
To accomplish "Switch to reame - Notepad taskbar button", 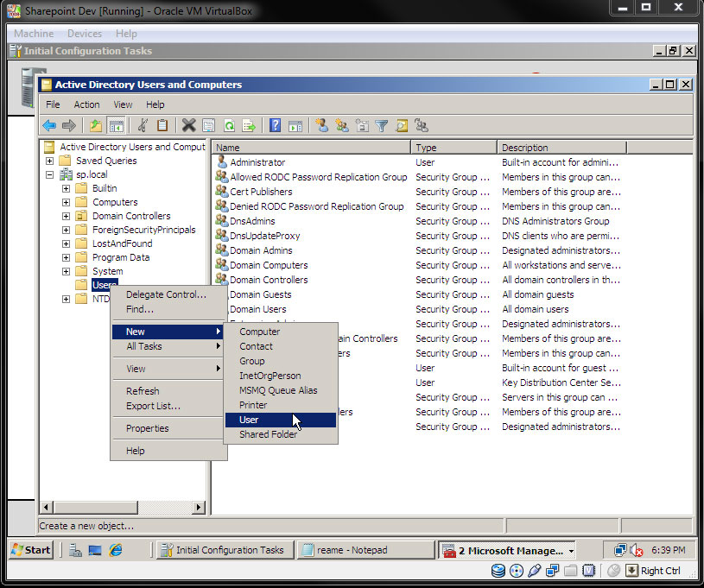I will point(365,550).
